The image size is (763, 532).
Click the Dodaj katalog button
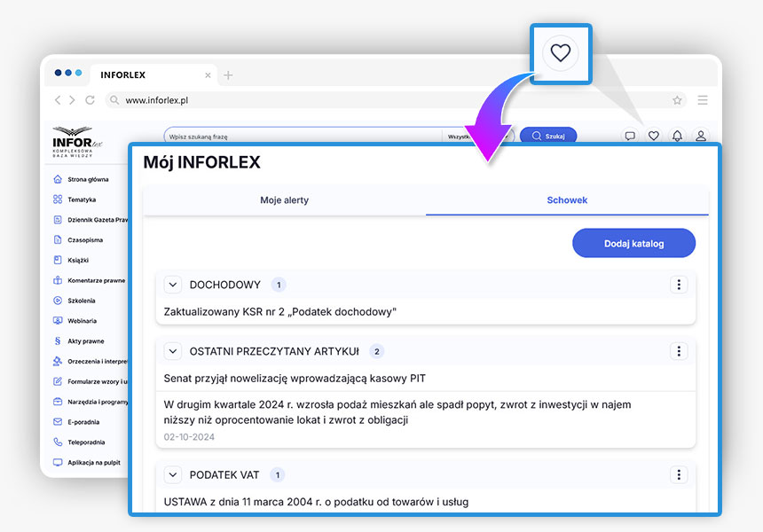(x=633, y=243)
